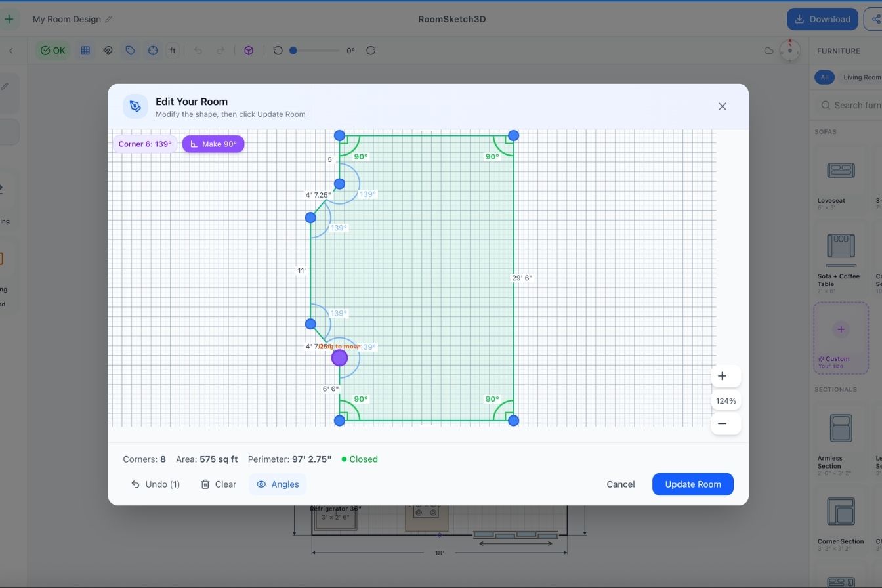Rename the project with the pencil icon
882x588 pixels.
tap(109, 19)
